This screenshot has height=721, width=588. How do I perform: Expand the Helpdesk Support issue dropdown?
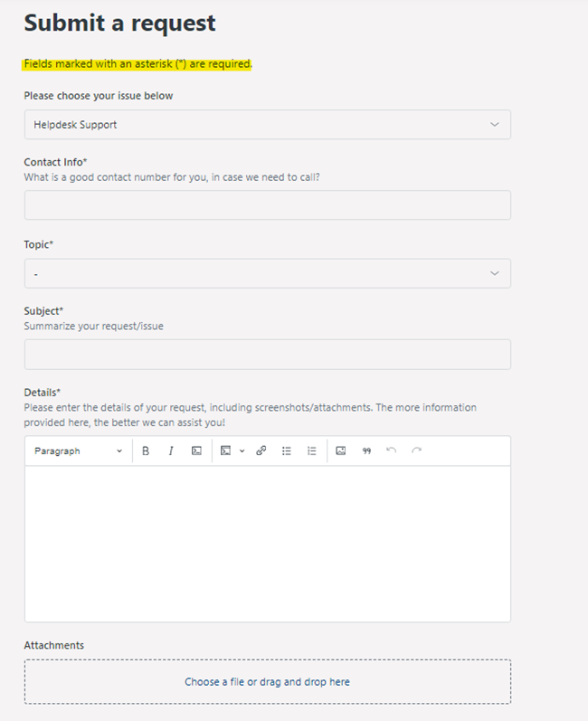tap(267, 125)
